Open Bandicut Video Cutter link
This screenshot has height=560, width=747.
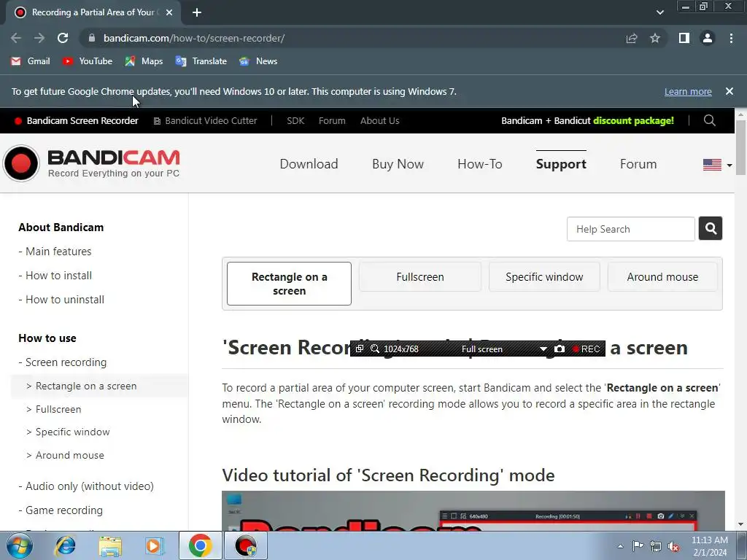[x=205, y=121]
